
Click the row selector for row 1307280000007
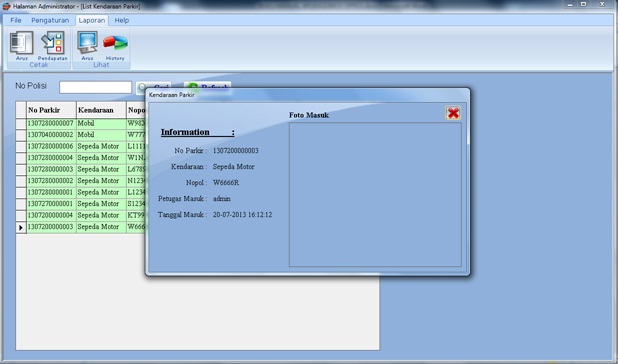pos(21,123)
